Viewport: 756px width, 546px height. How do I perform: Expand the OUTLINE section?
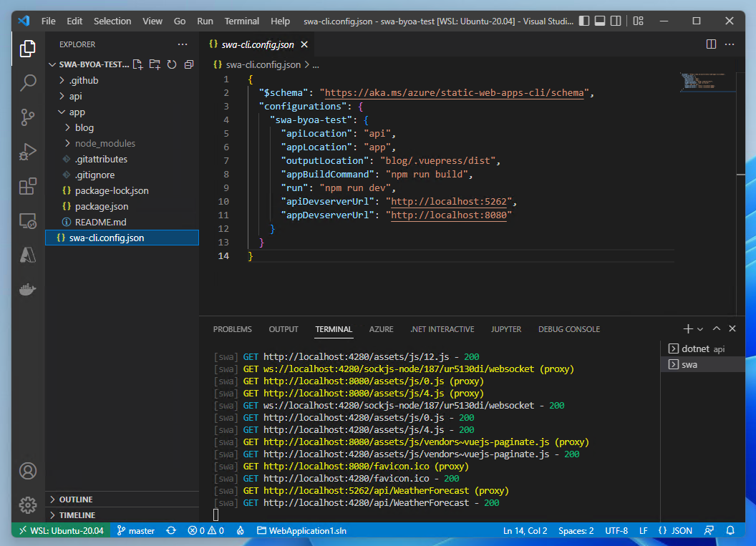coord(122,499)
